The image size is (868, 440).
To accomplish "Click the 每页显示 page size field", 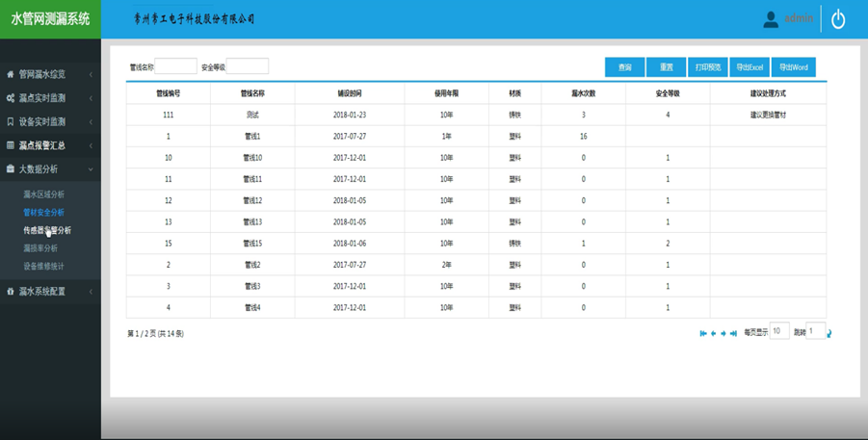I will coord(779,331).
